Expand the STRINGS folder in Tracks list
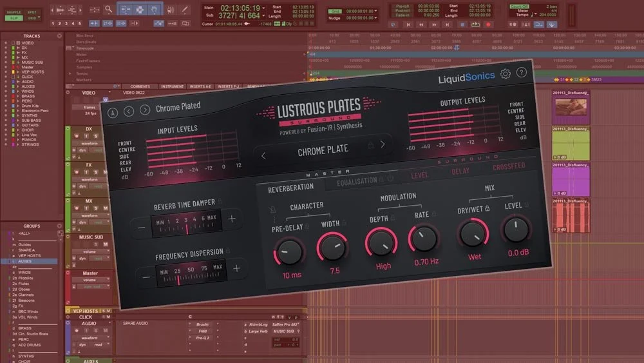Screen dimensions: 644x363 pyautogui.click(x=18, y=144)
